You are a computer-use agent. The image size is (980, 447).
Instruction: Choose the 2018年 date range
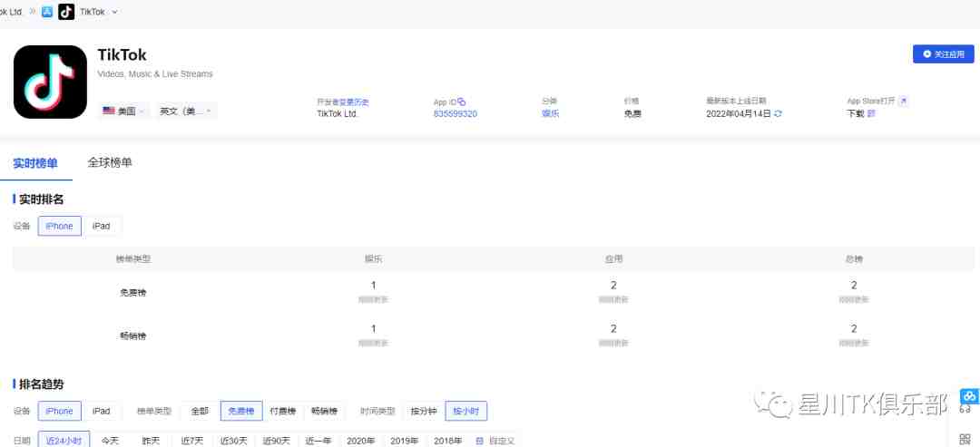[447, 441]
